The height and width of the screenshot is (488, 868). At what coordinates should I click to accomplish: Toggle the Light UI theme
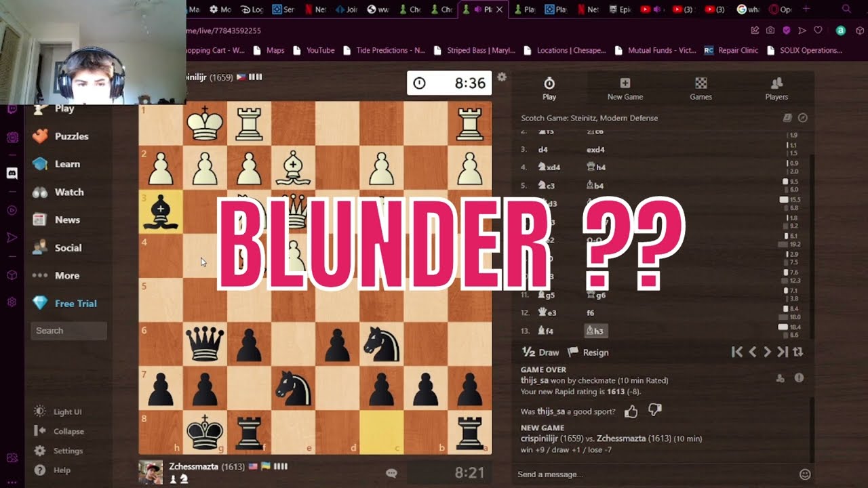click(x=58, y=412)
